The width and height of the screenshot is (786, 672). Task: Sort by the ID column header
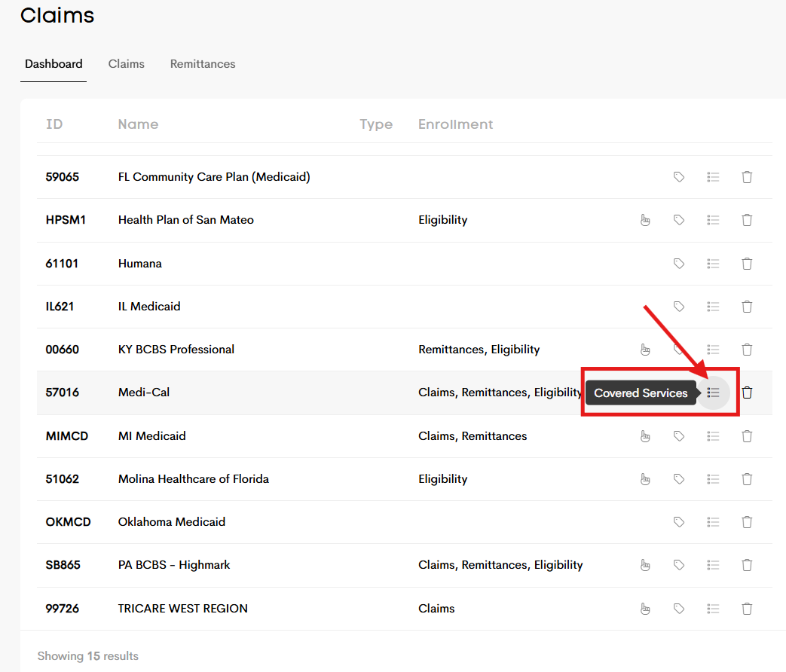coord(54,124)
